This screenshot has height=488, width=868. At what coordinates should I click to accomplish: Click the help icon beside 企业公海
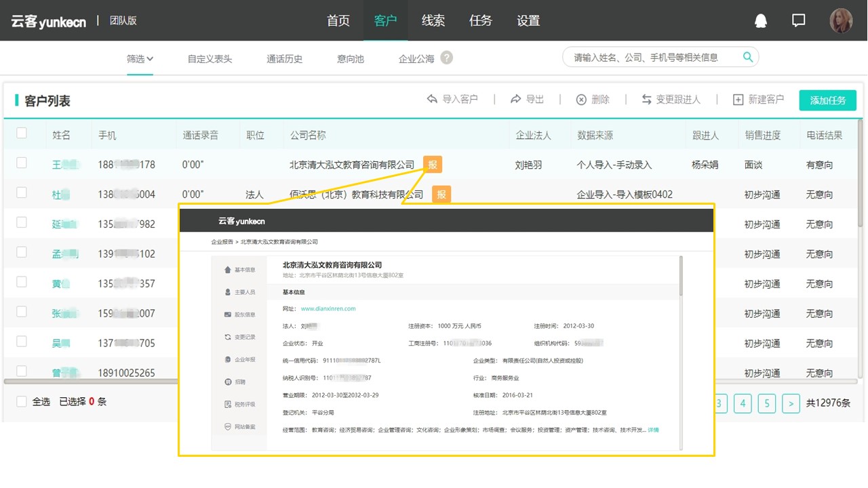[x=446, y=58]
